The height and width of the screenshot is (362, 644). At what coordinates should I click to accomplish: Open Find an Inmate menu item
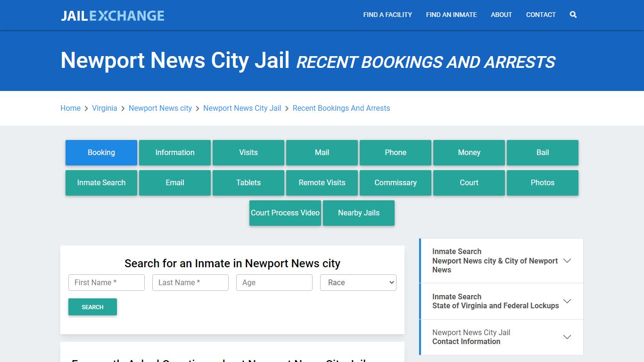[x=451, y=15]
